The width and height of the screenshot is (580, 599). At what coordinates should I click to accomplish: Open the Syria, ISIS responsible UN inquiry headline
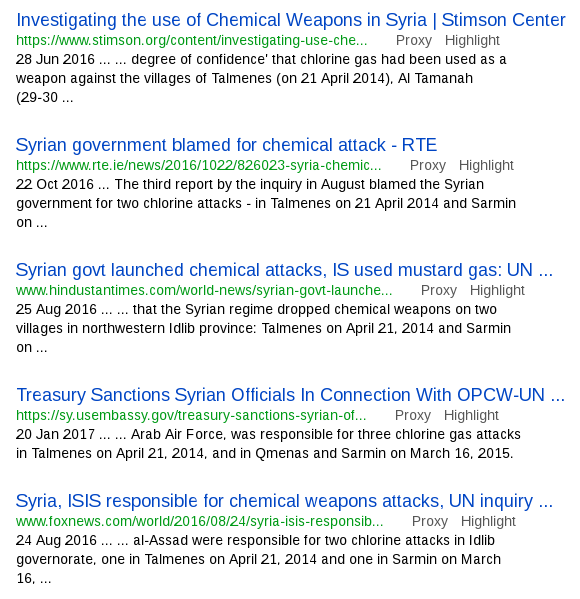pyautogui.click(x=284, y=501)
